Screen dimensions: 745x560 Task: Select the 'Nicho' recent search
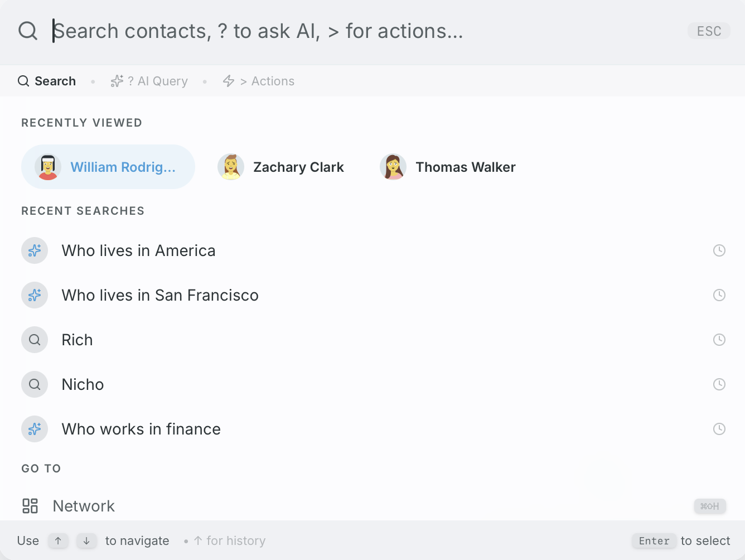(x=373, y=384)
